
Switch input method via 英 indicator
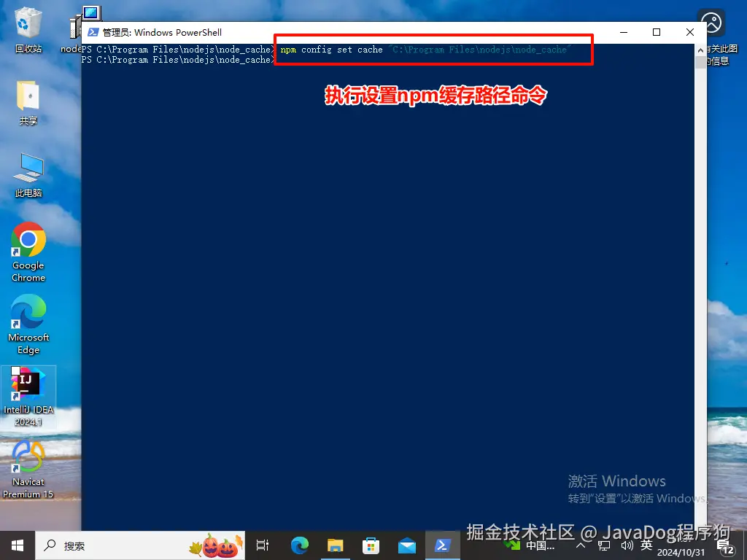646,545
